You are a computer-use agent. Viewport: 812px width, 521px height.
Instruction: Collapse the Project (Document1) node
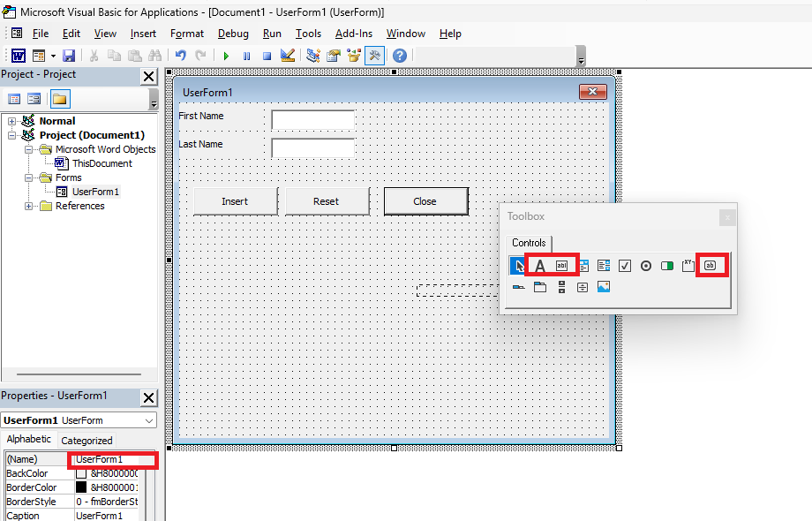coord(11,135)
